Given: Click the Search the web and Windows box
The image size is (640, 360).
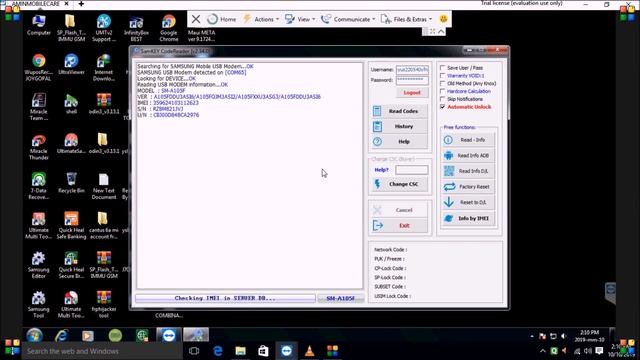Looking at the screenshot, I should tap(102, 351).
